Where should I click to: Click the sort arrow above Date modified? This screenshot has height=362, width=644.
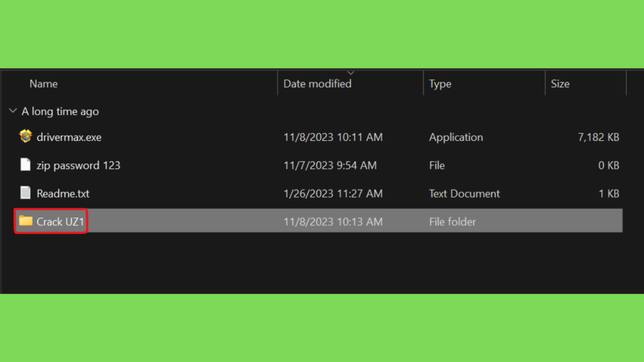pos(351,73)
